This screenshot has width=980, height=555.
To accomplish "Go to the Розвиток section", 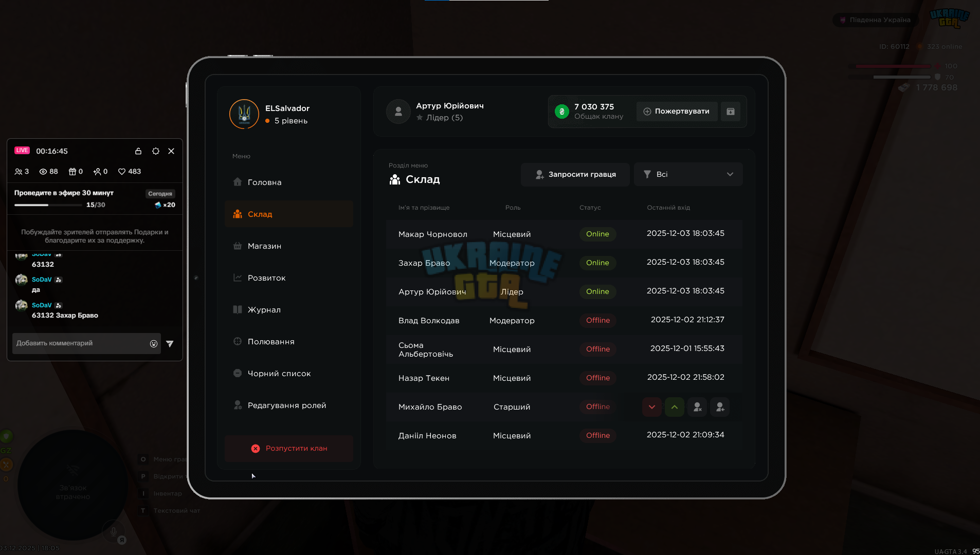I will [x=289, y=278].
